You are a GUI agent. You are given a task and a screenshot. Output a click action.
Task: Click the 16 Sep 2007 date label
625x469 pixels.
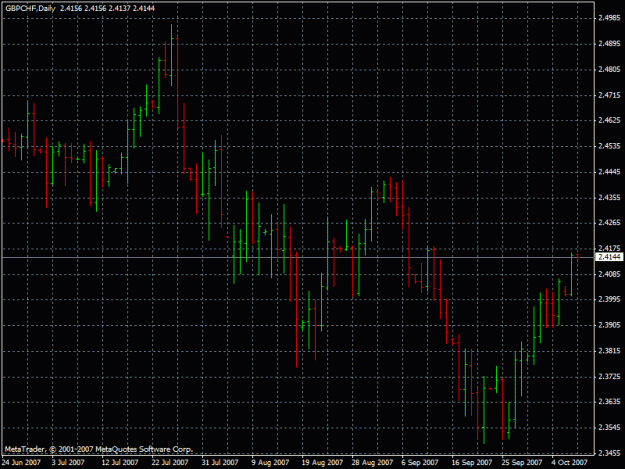tap(472, 462)
